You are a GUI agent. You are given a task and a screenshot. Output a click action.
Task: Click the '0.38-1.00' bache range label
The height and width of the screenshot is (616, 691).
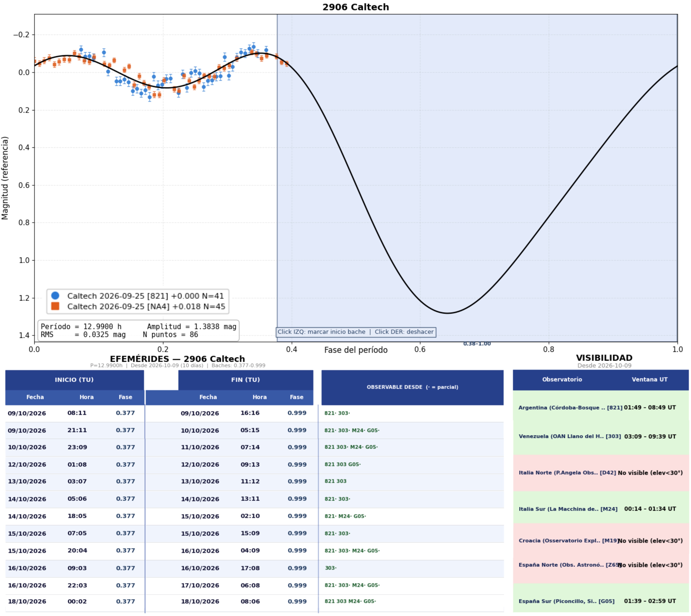click(477, 344)
